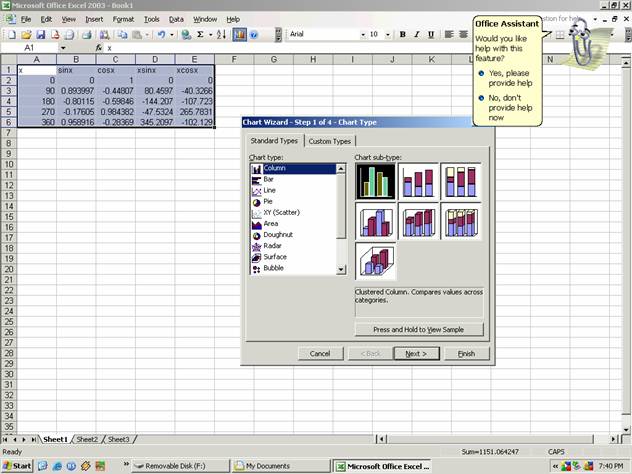The height and width of the screenshot is (474, 632).
Task: Select 3-D Clustered Column sub-type
Action: point(375,221)
